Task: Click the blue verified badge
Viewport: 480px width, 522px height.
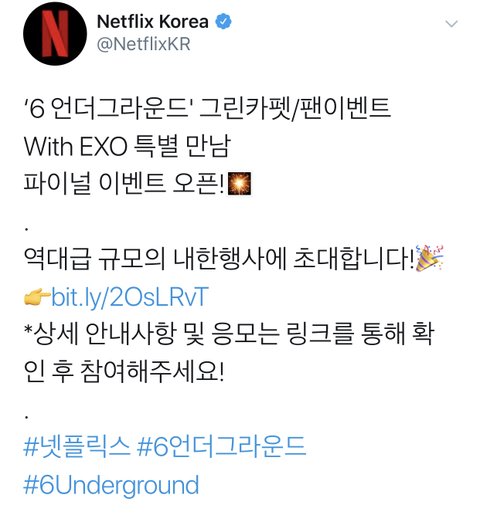Action: coord(223,22)
